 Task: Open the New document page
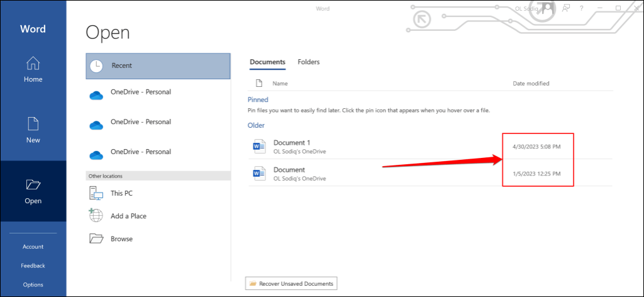[x=33, y=130]
